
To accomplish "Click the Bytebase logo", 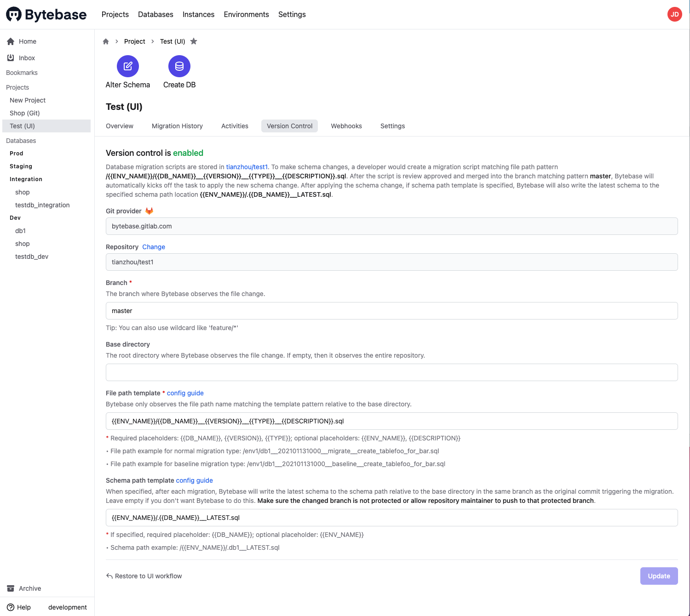I will (x=46, y=14).
